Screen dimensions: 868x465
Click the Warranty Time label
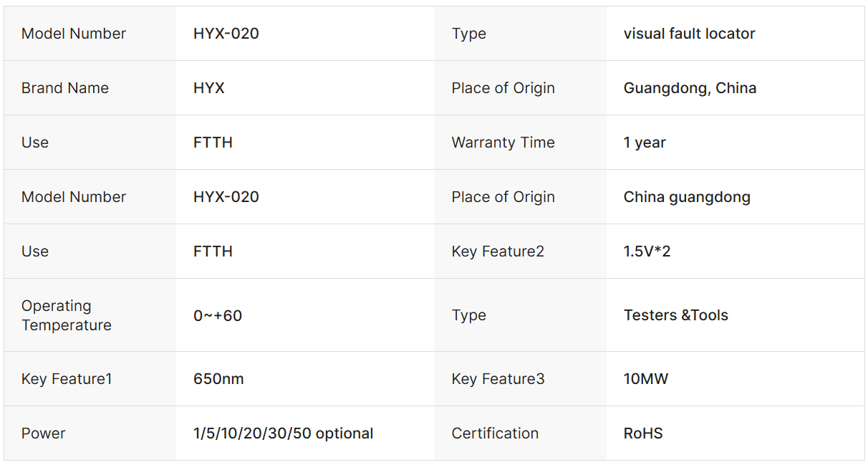(503, 143)
